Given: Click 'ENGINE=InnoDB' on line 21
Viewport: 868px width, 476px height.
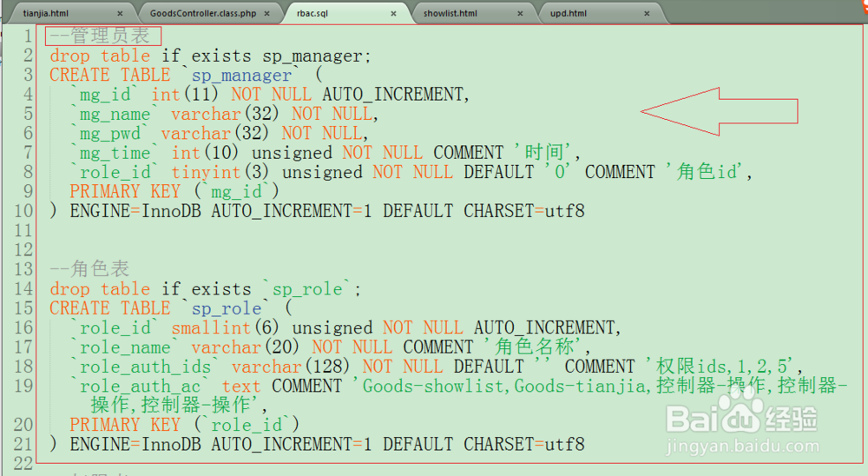Looking at the screenshot, I should (135, 444).
